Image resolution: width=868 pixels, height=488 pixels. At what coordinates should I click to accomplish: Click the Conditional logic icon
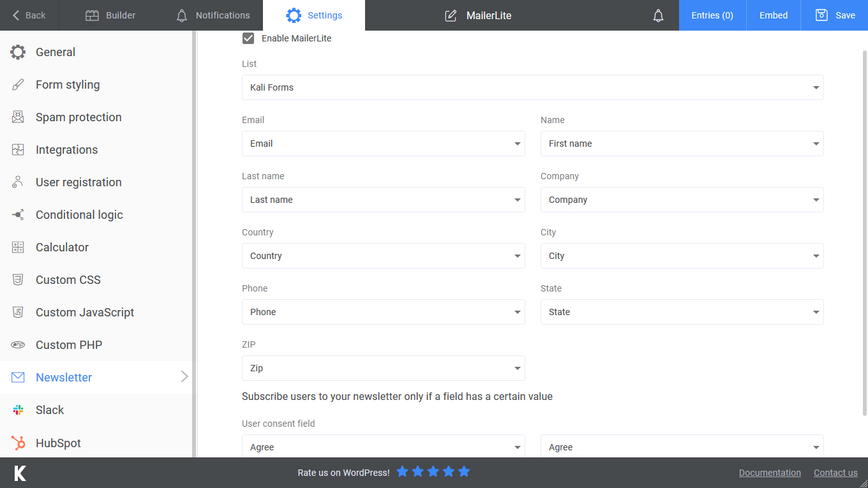18,215
